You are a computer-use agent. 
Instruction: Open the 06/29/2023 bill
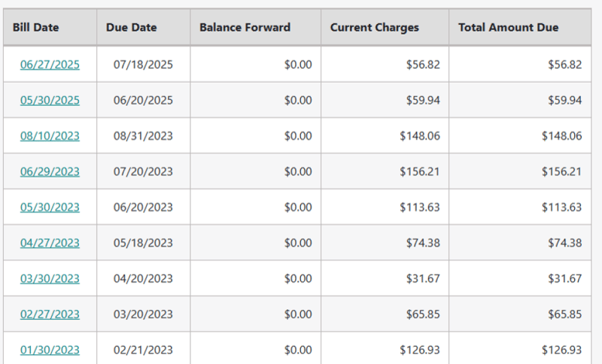[x=50, y=171]
